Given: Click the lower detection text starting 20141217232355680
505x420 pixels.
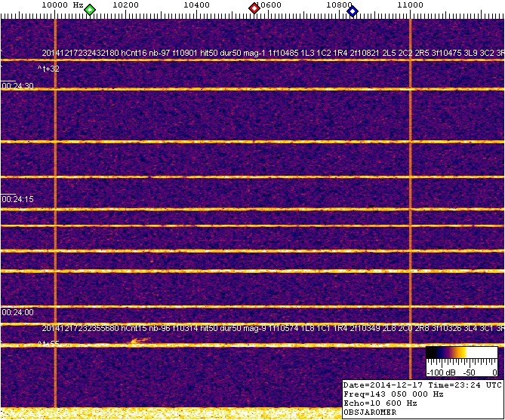Looking at the screenshot, I should (x=272, y=329).
